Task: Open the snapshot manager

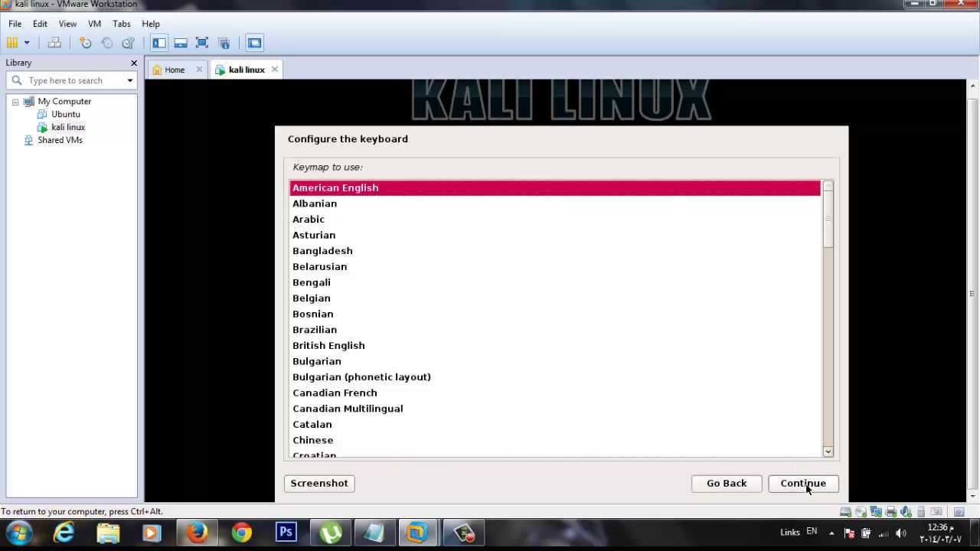Action: tap(128, 43)
